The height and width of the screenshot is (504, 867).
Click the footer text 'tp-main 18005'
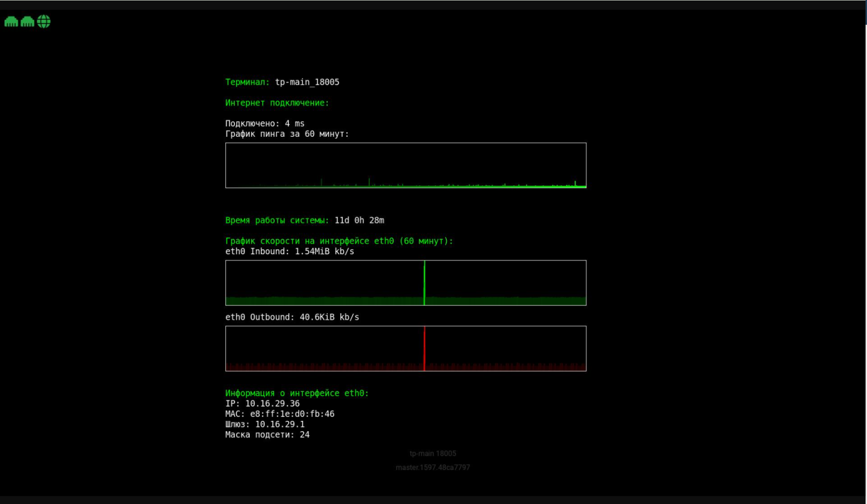433,453
